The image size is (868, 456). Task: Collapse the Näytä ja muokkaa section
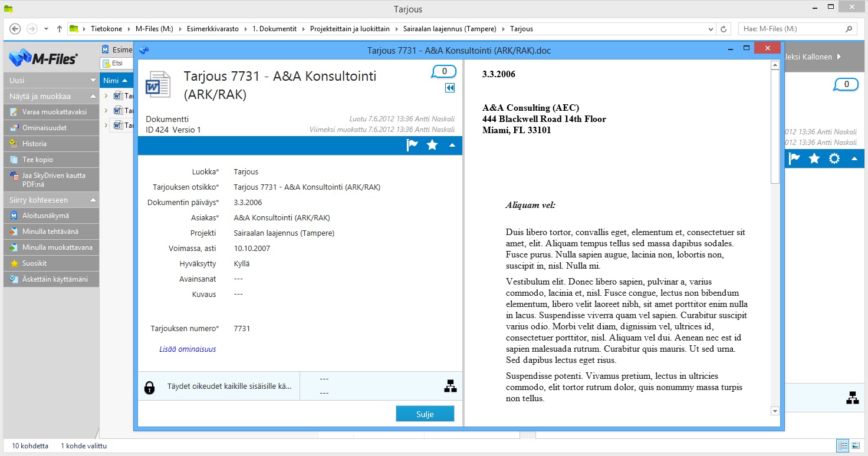(x=93, y=96)
